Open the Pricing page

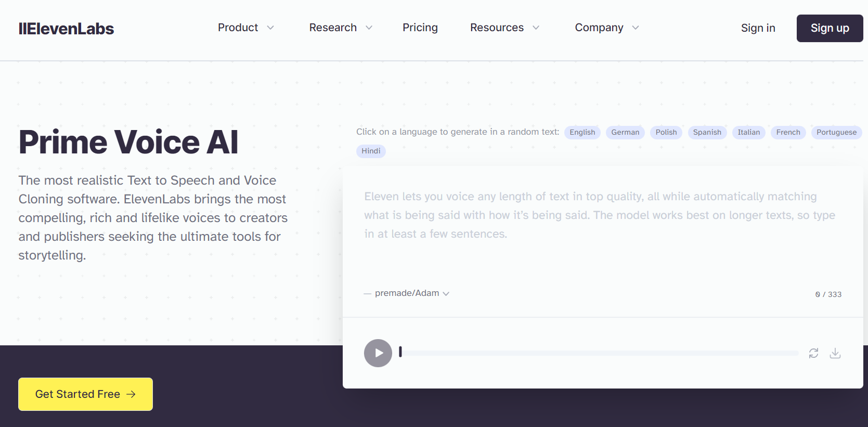point(420,28)
